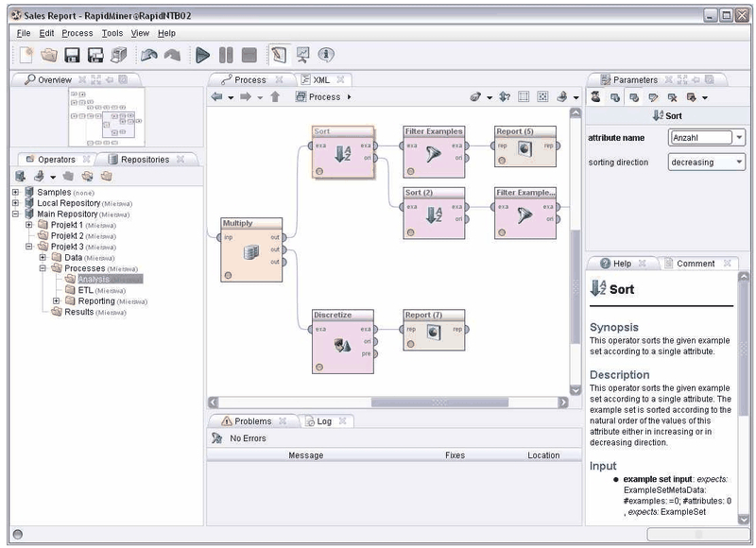Select the Report (7) operator
The height and width of the screenshot is (548, 756).
click(434, 330)
